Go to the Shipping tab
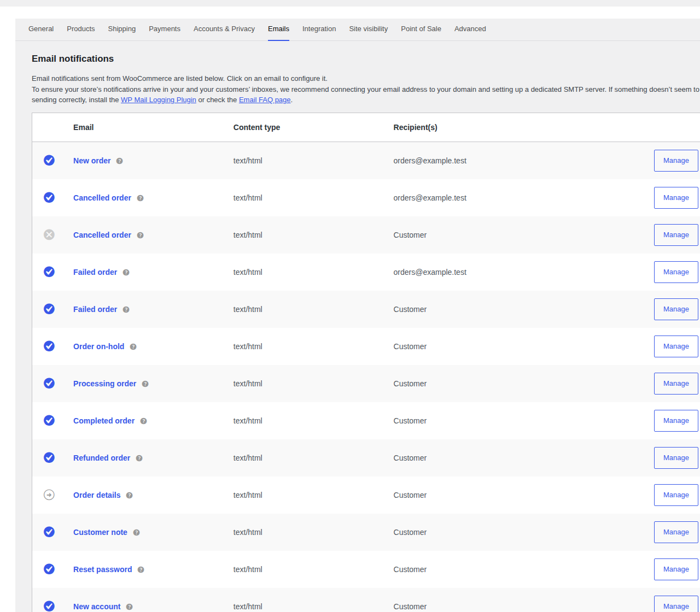Viewport: 700px width, 612px height. point(122,29)
